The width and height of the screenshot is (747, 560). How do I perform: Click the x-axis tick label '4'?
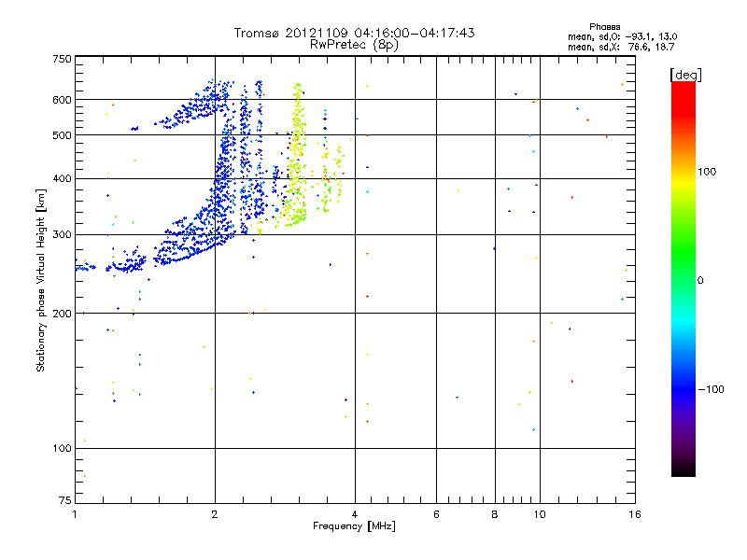(x=355, y=514)
